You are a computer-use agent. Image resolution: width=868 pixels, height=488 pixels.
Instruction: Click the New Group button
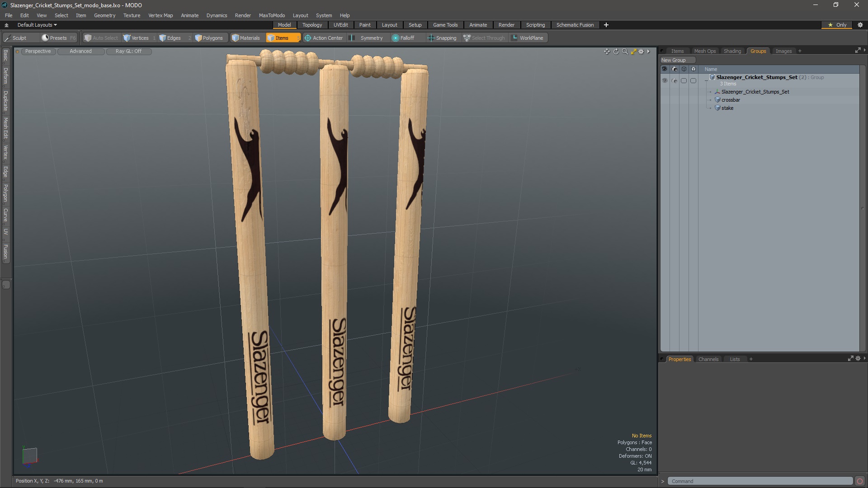(677, 60)
